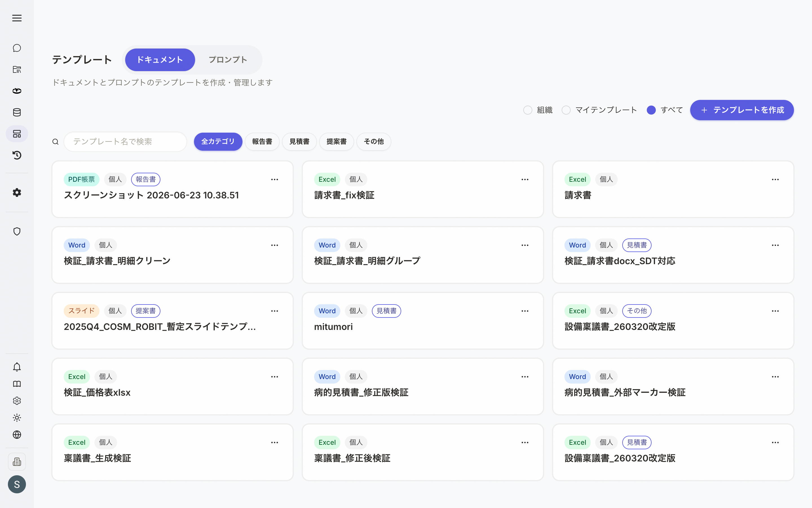Focus the テンプレート名で検索 search field

point(125,142)
